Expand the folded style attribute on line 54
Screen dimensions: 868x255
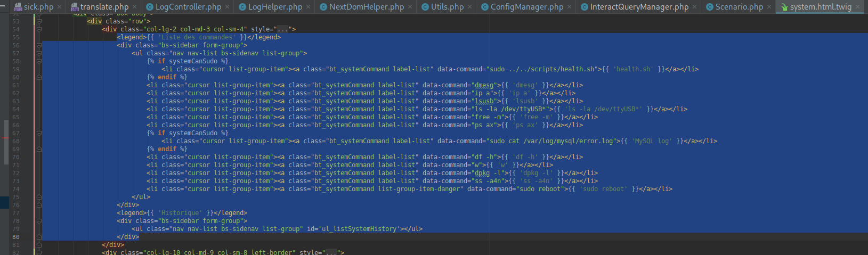point(282,29)
